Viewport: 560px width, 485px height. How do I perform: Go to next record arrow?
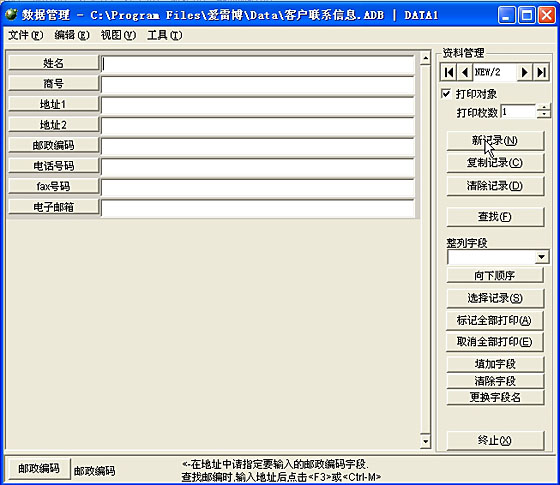pos(524,72)
